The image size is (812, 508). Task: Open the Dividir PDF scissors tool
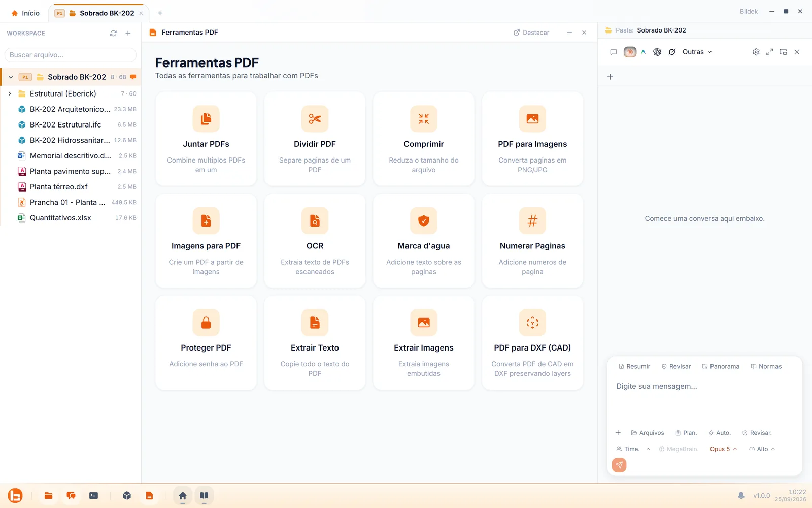[x=315, y=139]
